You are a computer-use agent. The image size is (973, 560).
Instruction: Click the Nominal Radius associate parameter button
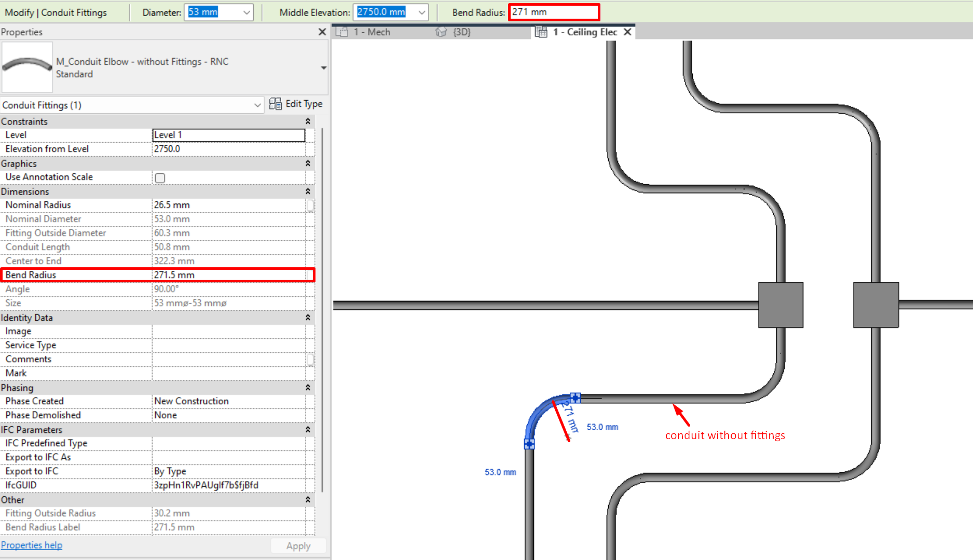click(310, 205)
